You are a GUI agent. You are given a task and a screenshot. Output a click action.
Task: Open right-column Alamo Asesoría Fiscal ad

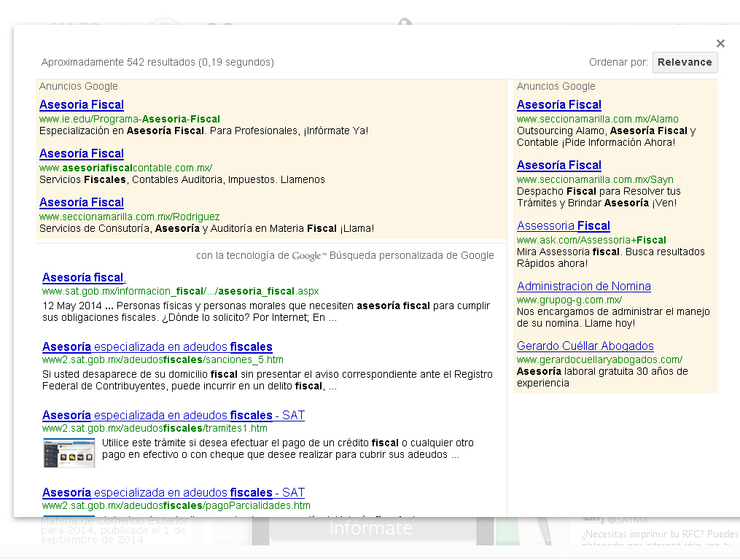[559, 105]
